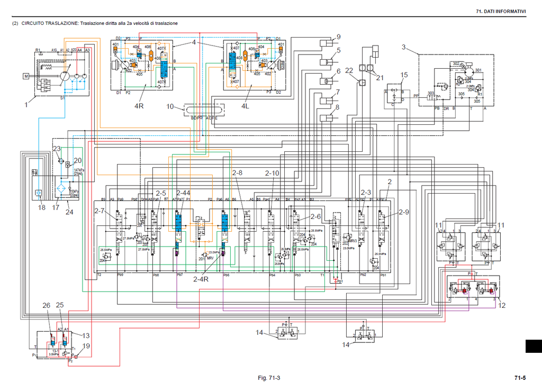Click the callout number "1" under pump unit
The width and height of the screenshot is (542, 392).
click(26, 104)
